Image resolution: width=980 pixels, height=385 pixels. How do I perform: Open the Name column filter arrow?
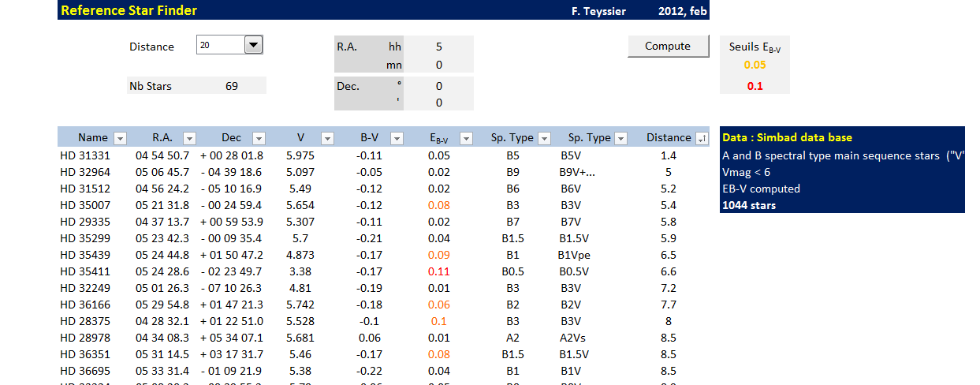[120, 138]
